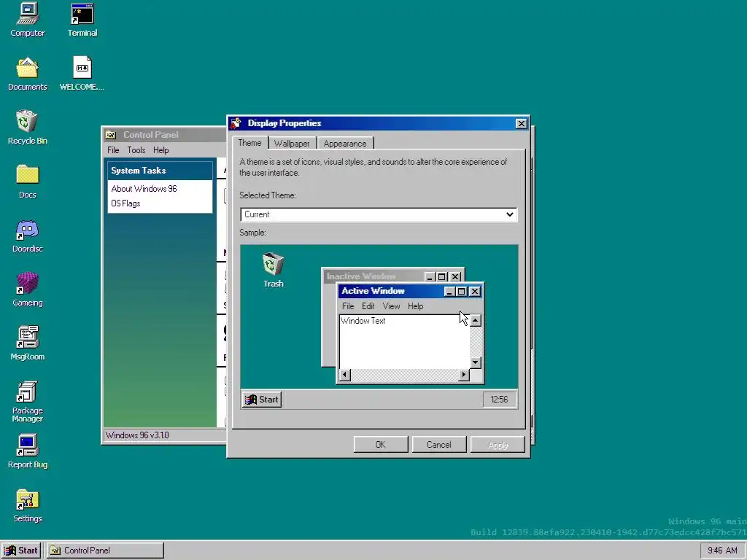Switch to the Appearance tab

[345, 144]
